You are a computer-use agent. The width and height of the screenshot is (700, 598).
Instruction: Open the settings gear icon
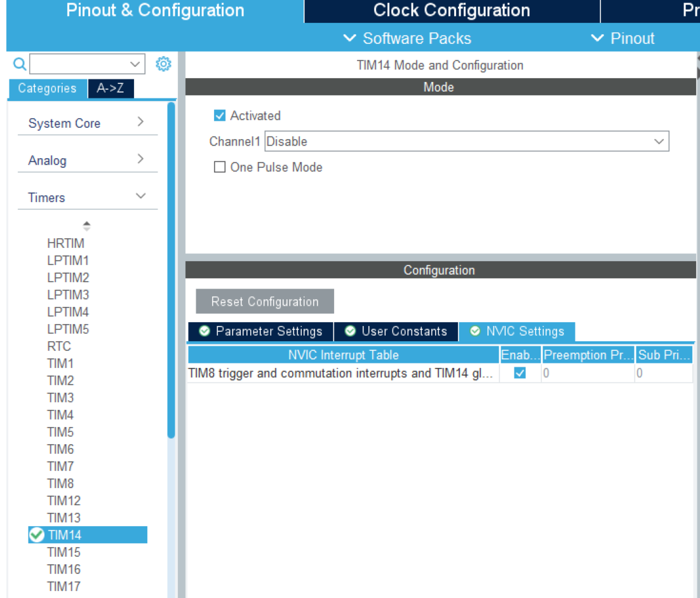click(x=163, y=64)
